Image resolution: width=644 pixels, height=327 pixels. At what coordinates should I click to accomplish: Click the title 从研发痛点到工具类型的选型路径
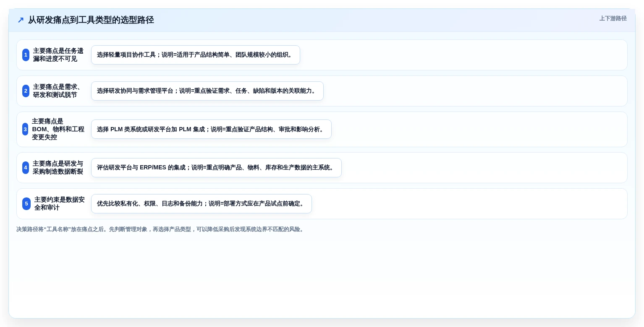[91, 20]
